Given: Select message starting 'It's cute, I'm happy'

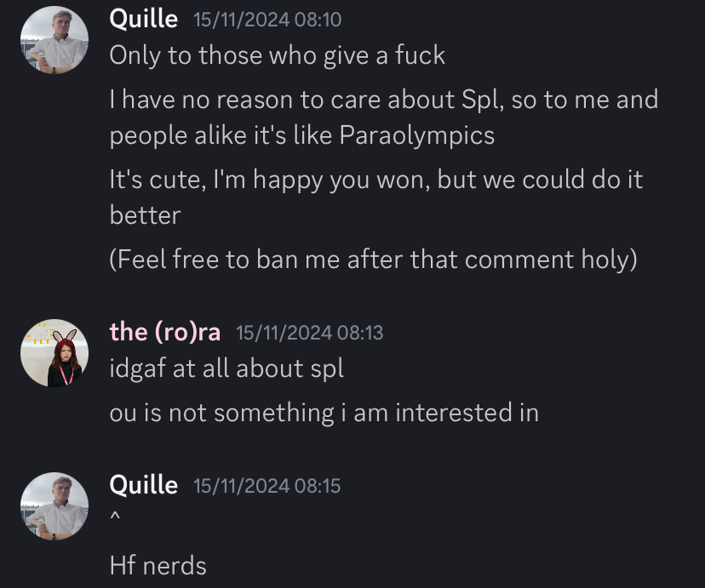Looking at the screenshot, I should click(376, 197).
